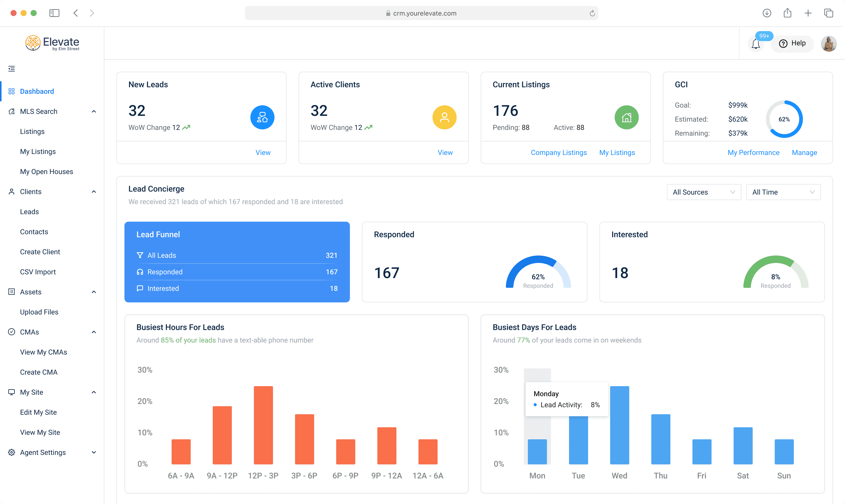
Task: Expand the Agent Settings section
Action: click(x=94, y=452)
